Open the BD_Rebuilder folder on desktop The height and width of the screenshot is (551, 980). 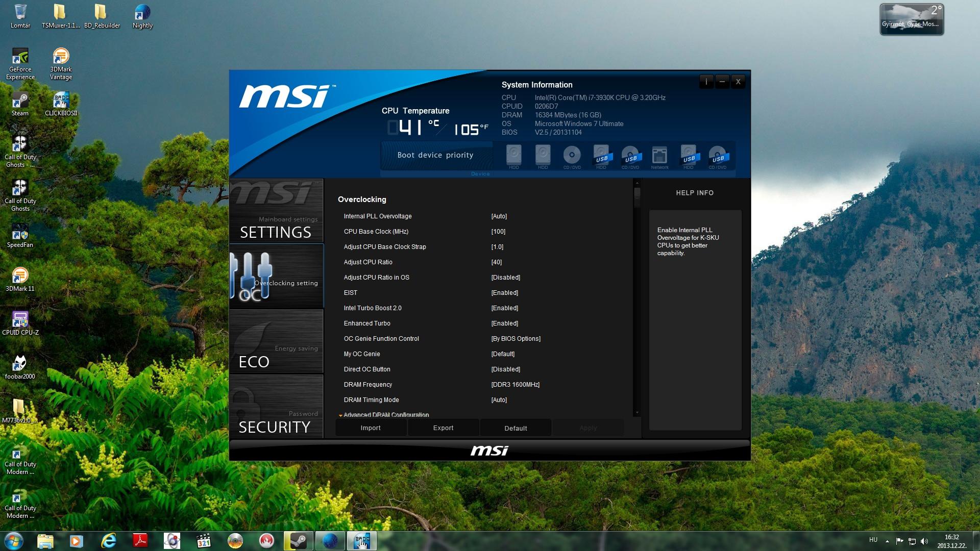tap(102, 16)
